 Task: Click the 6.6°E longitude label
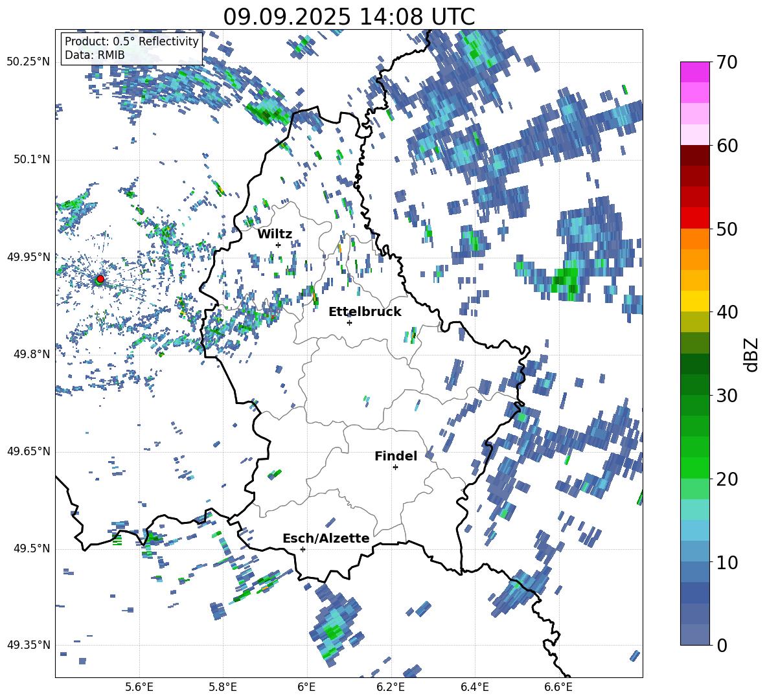[558, 687]
